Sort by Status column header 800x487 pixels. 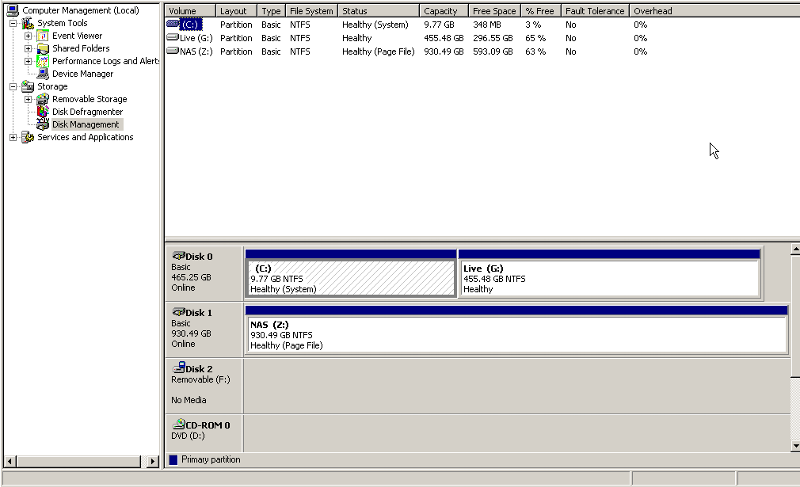coord(379,11)
